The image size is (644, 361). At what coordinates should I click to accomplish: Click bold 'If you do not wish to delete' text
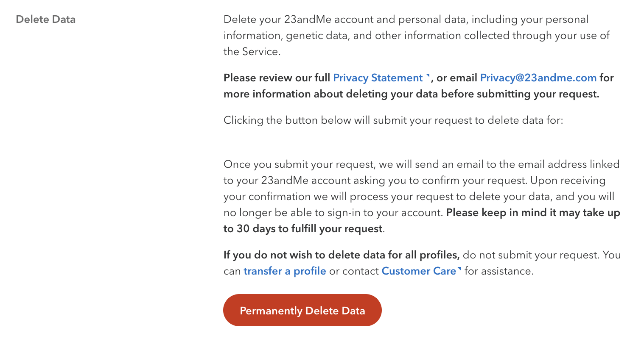point(342,255)
